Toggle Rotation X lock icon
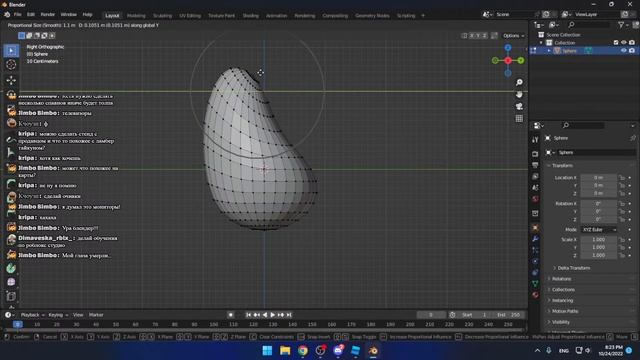The width and height of the screenshot is (640, 360). pos(622,203)
